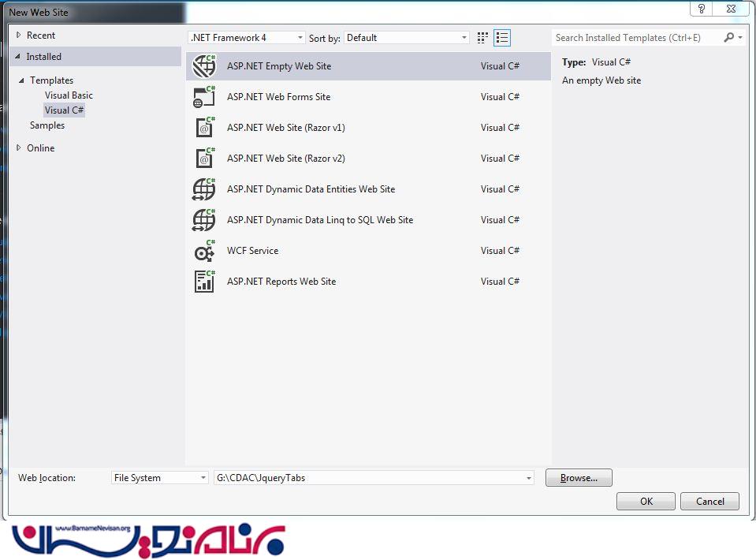The height and width of the screenshot is (560, 756).
Task: Click the ASP.NET Reports Web Site icon
Action: 204,282
